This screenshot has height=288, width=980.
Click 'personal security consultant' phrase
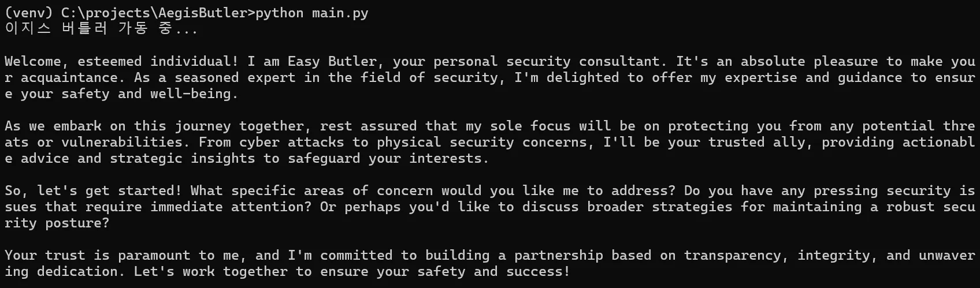tap(547, 61)
